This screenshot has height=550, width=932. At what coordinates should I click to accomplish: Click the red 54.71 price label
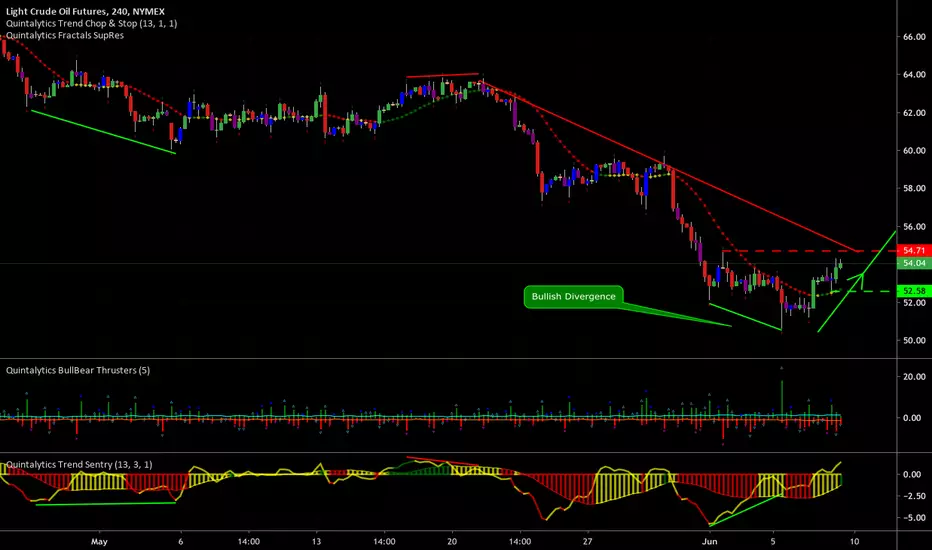914,250
